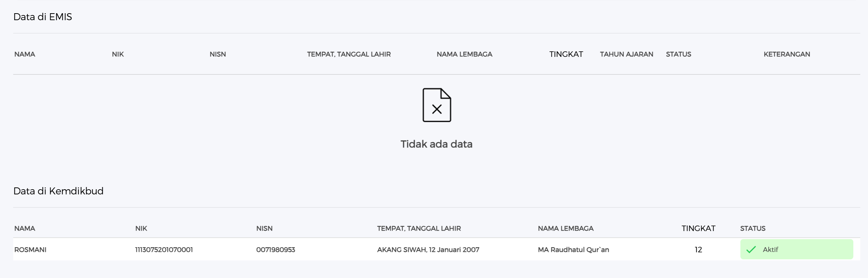Click NAMA LEMBAGA header in Kemdikbud table
Screen dimensions: 868x278
565,228
